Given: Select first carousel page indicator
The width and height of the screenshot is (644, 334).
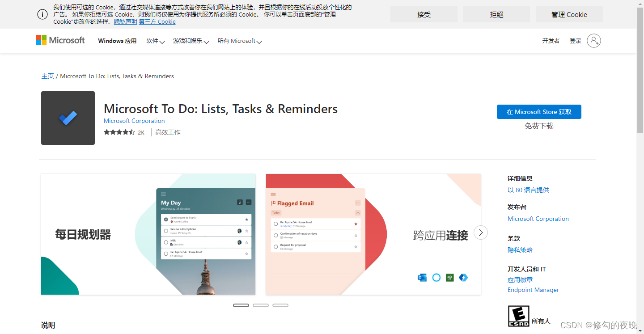Looking at the screenshot, I should pos(241,305).
